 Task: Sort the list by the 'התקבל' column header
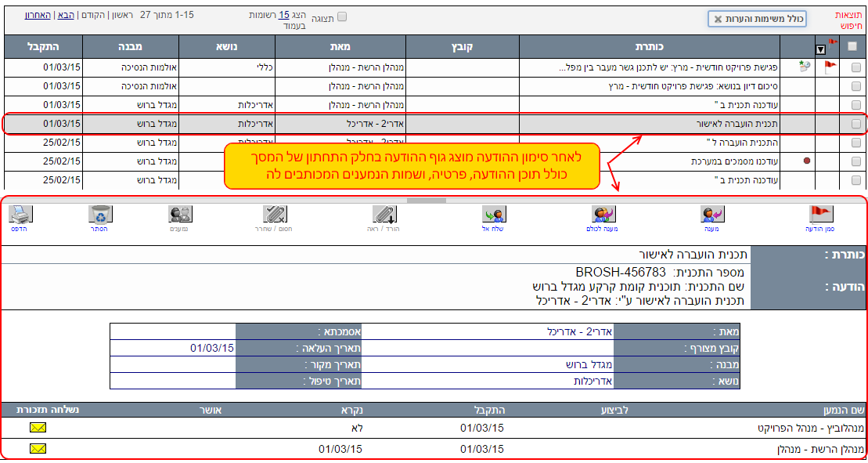coord(43,47)
